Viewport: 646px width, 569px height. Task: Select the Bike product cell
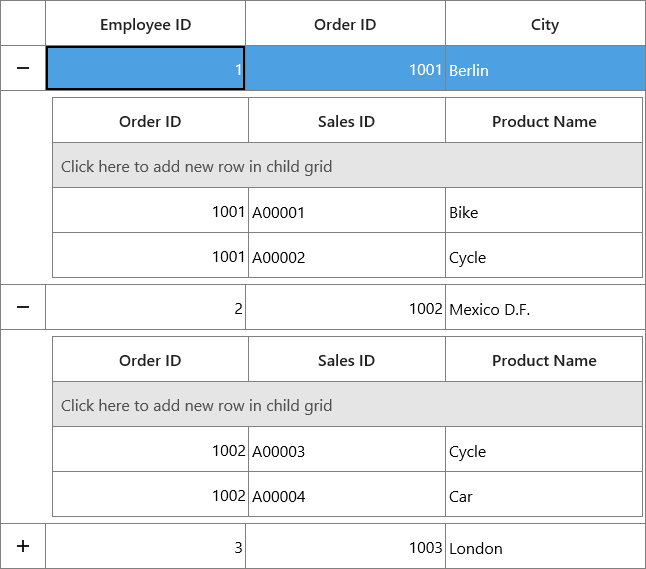pos(544,210)
